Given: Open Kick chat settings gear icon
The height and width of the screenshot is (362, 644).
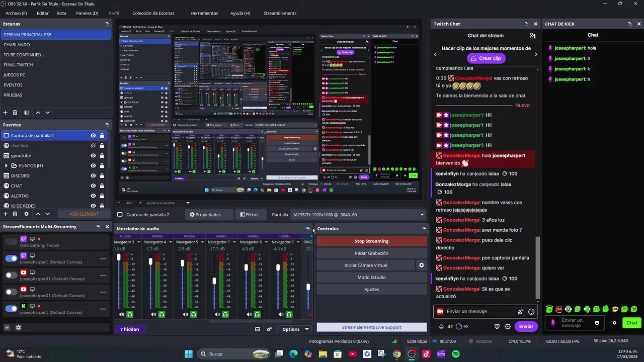Looking at the screenshot, I should click(614, 323).
